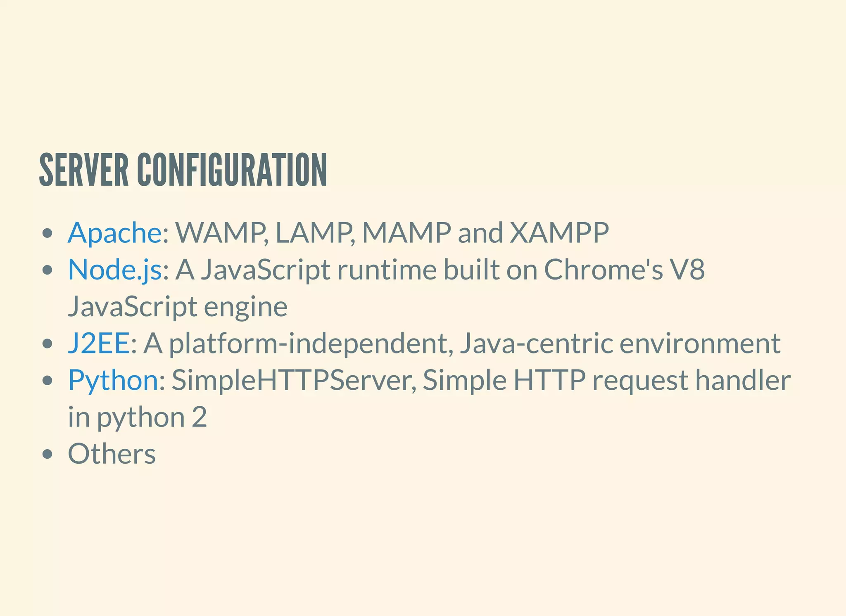Click the word XAMPP
The image size is (846, 616).
pos(559,232)
